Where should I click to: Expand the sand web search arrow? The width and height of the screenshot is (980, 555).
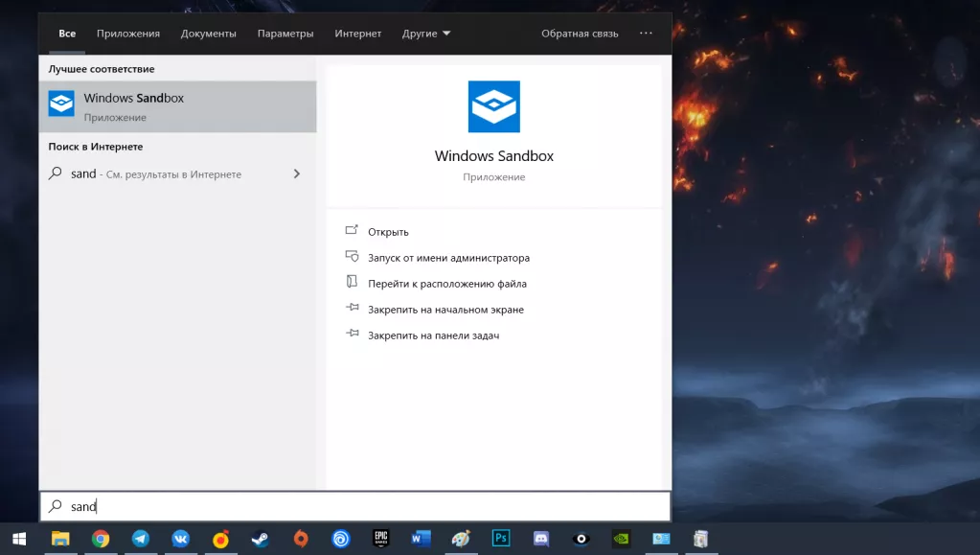(296, 174)
